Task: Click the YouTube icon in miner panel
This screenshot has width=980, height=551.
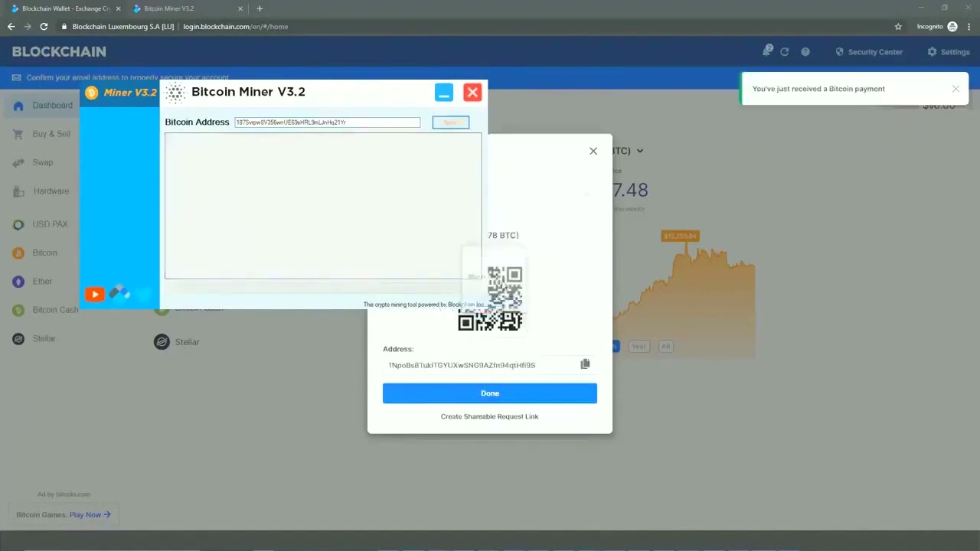Action: tap(94, 294)
